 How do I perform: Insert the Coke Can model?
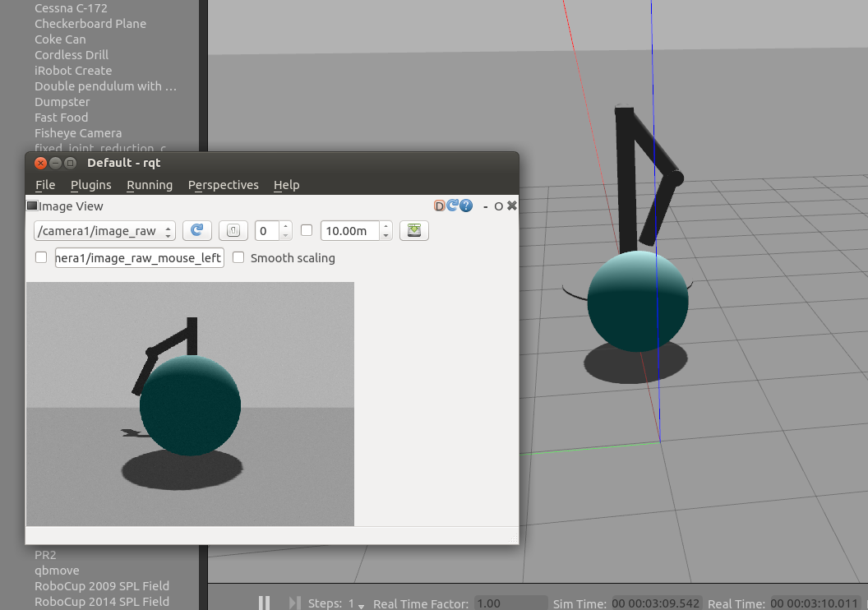coord(59,39)
